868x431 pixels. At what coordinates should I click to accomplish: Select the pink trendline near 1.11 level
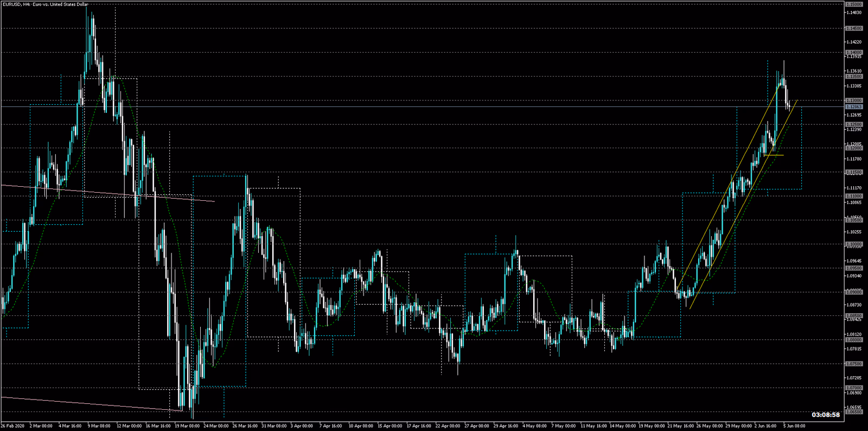point(108,193)
